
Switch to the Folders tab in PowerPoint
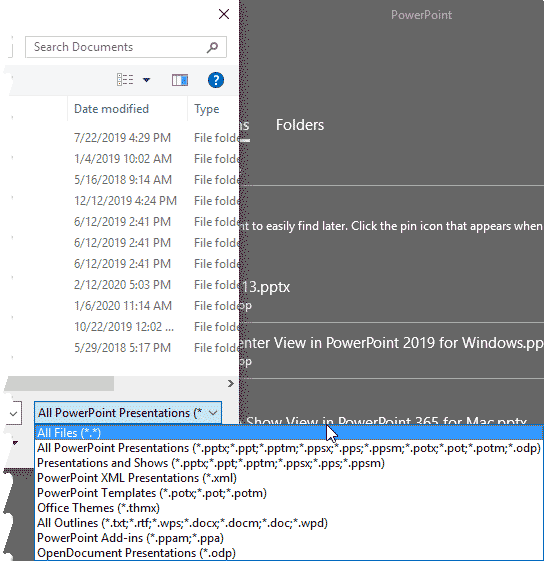tap(300, 125)
